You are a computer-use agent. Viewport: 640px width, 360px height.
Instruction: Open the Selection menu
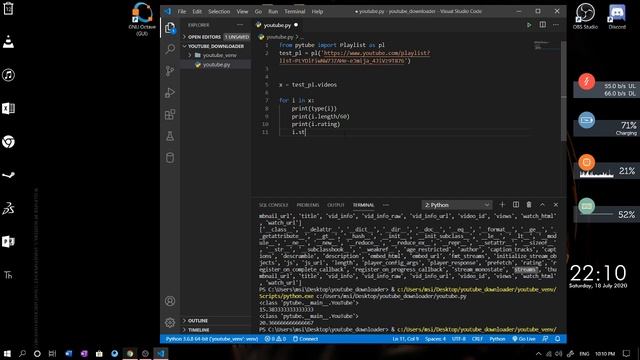coord(219,11)
